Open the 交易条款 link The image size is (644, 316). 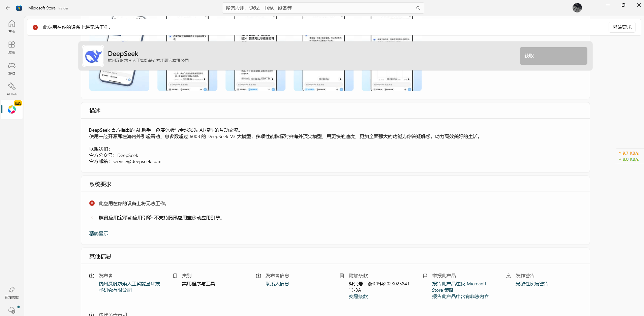[x=358, y=296]
